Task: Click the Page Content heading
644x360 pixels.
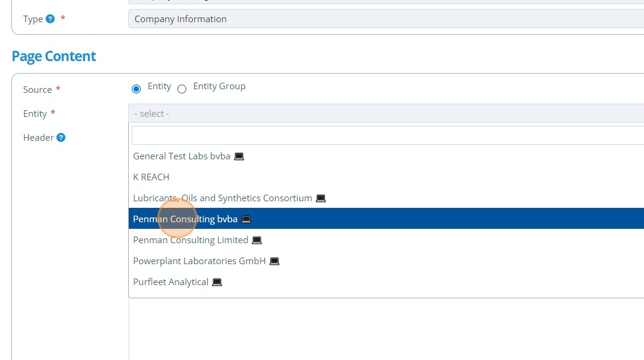Action: [x=54, y=56]
